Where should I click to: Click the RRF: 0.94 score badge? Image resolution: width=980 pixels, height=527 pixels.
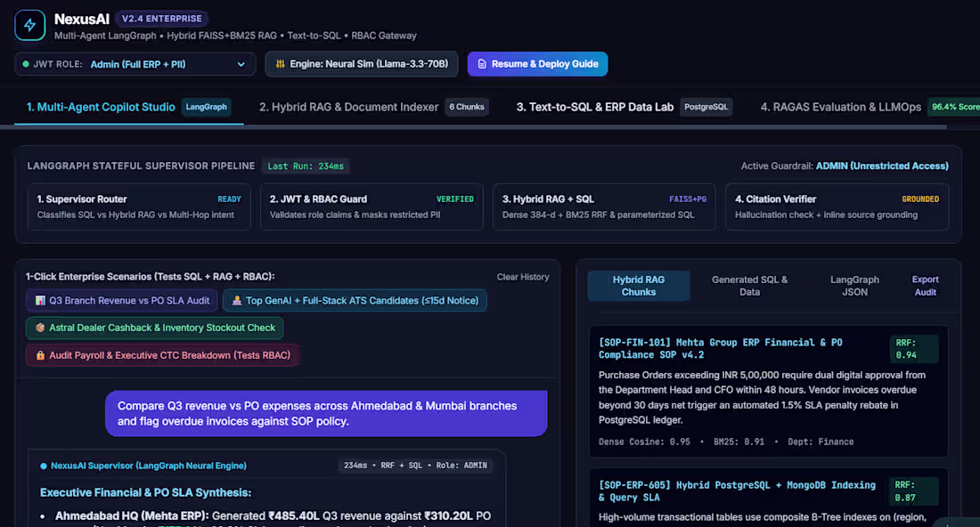pyautogui.click(x=913, y=349)
